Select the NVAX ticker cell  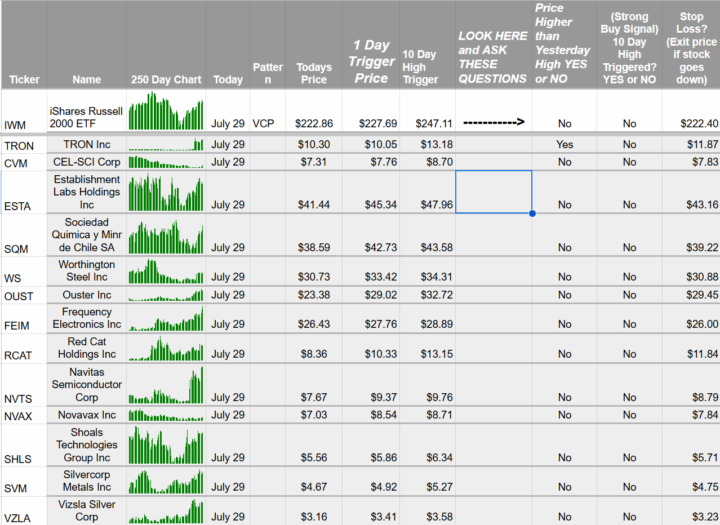click(23, 415)
